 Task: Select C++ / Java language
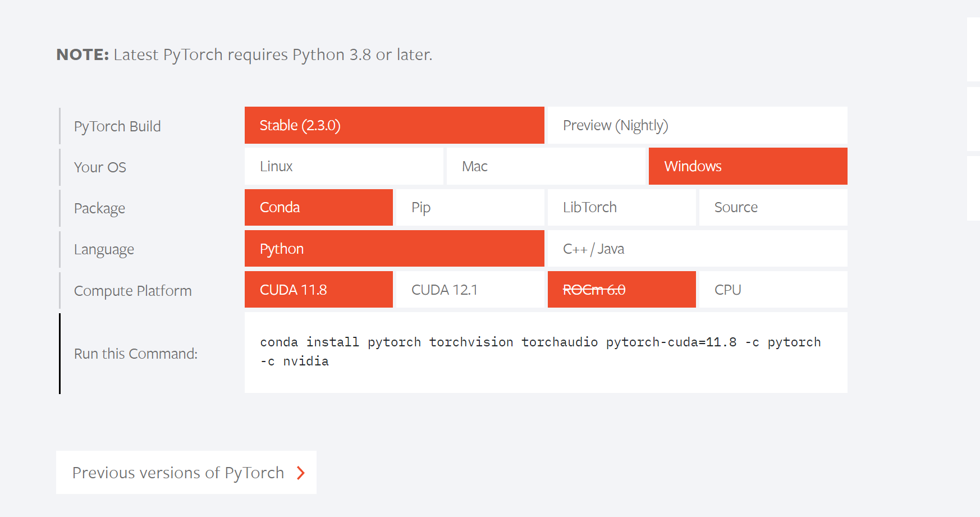(698, 249)
